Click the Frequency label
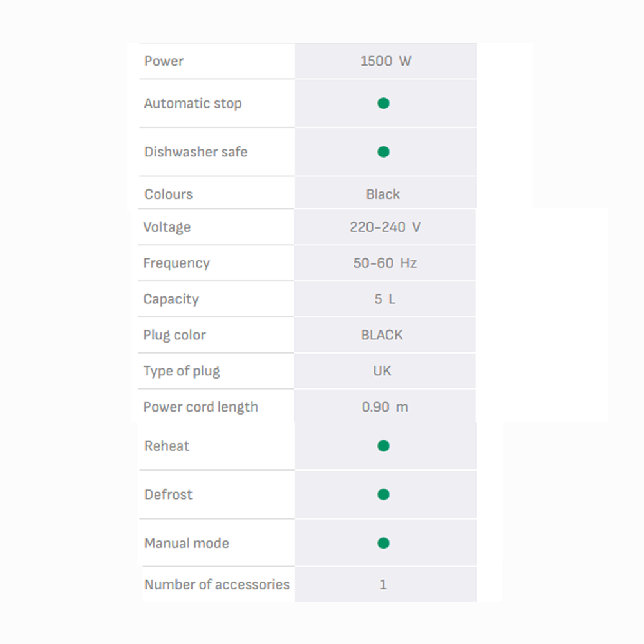This screenshot has width=644, height=644. [x=176, y=263]
